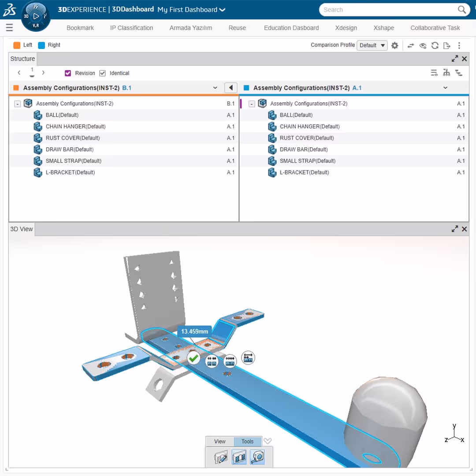476x476 pixels.
Task: Close the Structure panel
Action: 464,59
